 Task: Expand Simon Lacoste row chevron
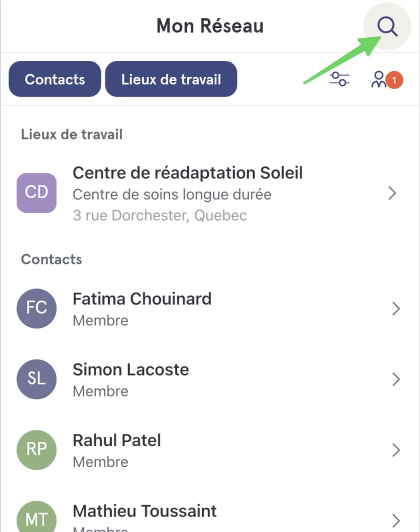(x=396, y=379)
